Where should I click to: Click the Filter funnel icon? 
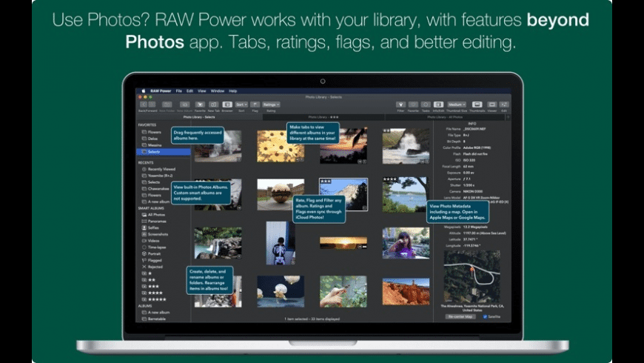pyautogui.click(x=400, y=105)
